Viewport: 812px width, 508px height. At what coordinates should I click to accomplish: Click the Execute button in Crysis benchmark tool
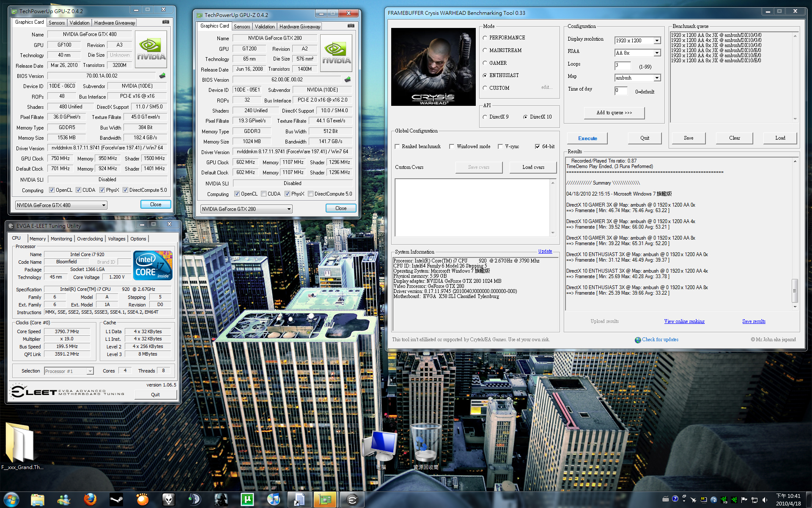click(587, 138)
